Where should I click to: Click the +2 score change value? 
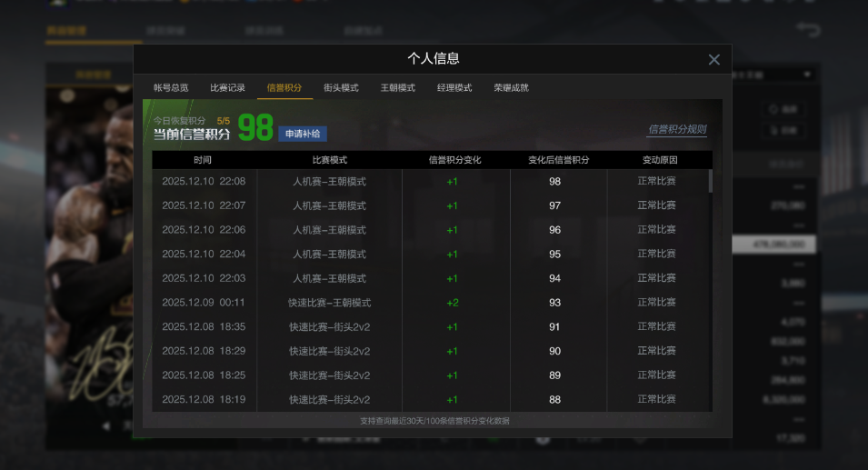(x=453, y=303)
